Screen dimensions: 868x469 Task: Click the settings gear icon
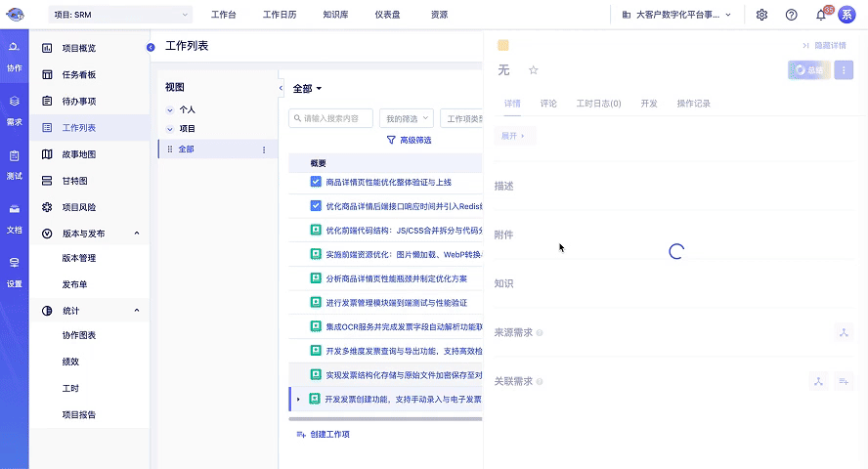[761, 15]
